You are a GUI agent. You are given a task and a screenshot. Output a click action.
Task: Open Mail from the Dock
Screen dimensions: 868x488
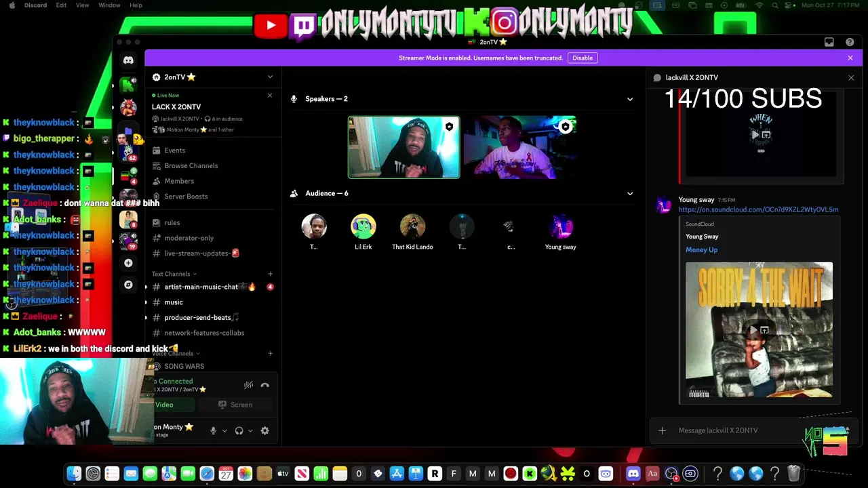[131, 474]
